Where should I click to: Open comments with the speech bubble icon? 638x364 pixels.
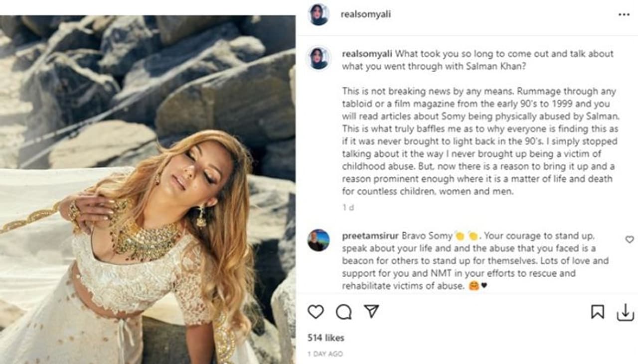343,312
